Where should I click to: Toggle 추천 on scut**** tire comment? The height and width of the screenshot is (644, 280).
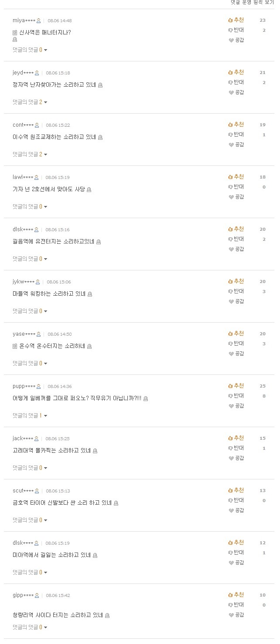[236, 490]
